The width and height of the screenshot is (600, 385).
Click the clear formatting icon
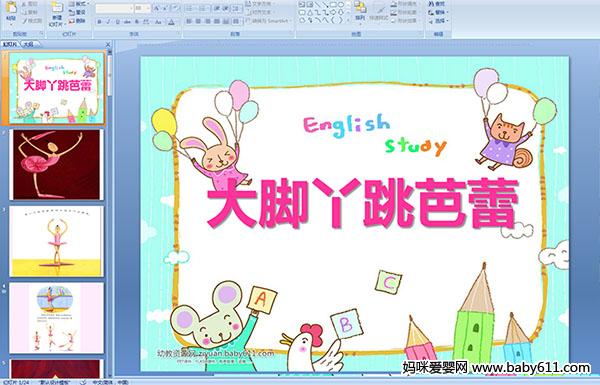click(175, 8)
